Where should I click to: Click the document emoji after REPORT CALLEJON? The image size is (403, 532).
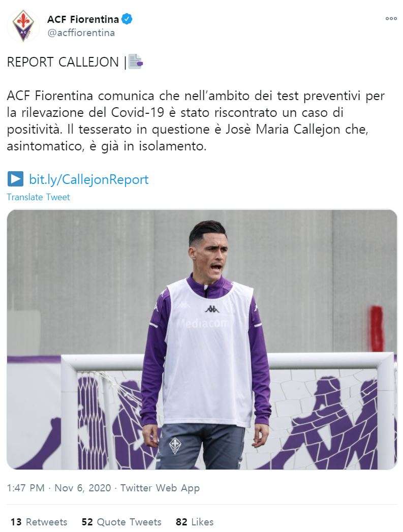(136, 62)
